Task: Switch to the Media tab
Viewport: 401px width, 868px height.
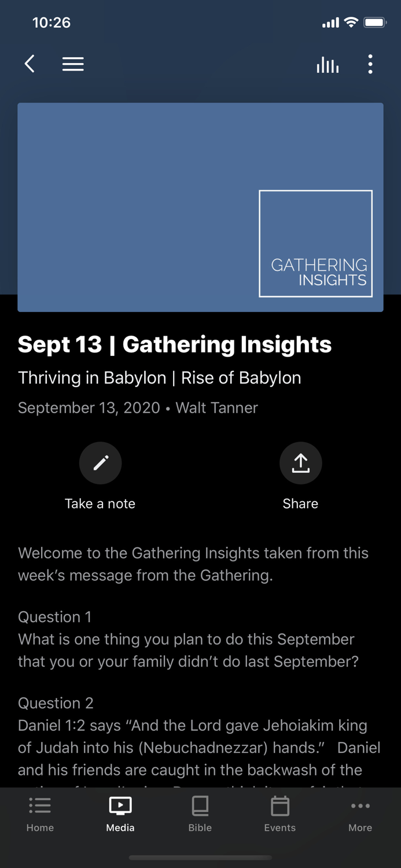Action: coord(120,813)
